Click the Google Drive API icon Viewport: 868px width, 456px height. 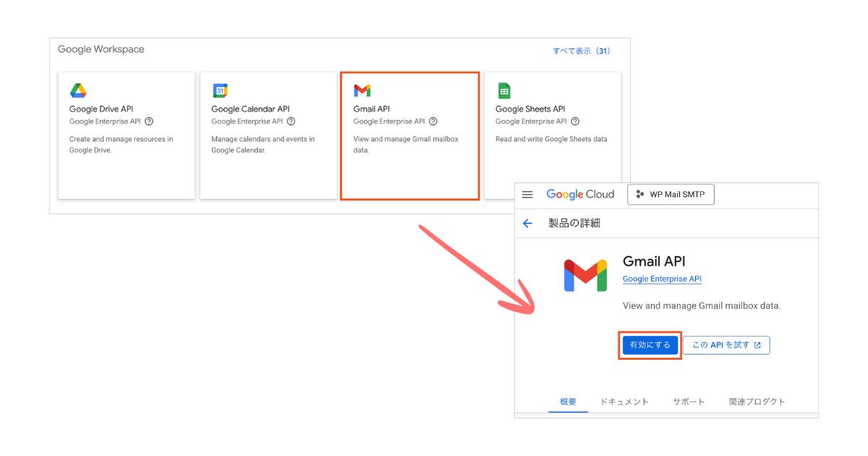pos(78,90)
